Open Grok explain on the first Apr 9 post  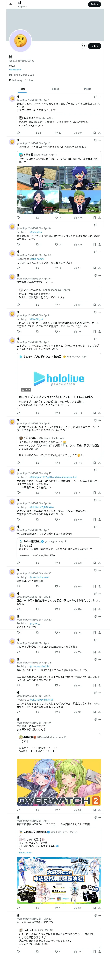[95, 97]
